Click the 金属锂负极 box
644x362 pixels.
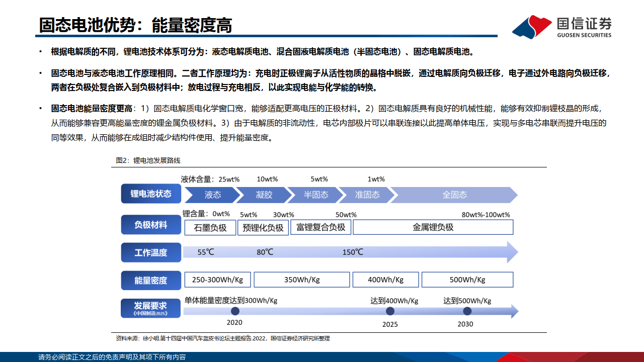(x=433, y=227)
